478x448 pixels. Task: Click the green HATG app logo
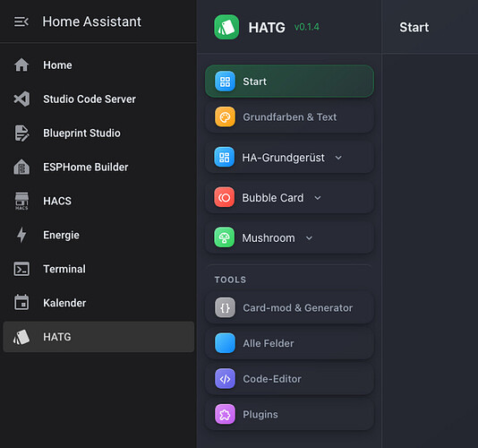pyautogui.click(x=226, y=27)
